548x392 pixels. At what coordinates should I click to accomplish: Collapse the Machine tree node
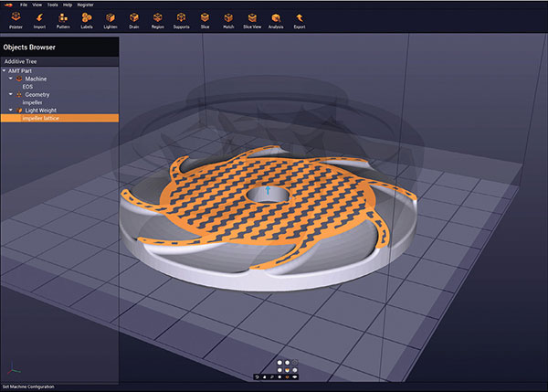click(11, 79)
